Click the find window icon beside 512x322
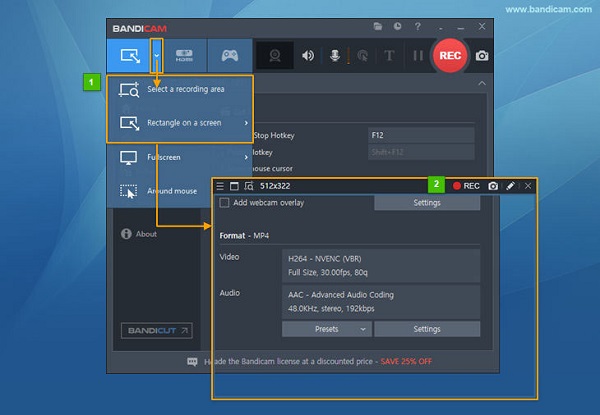600x415 pixels. (249, 186)
